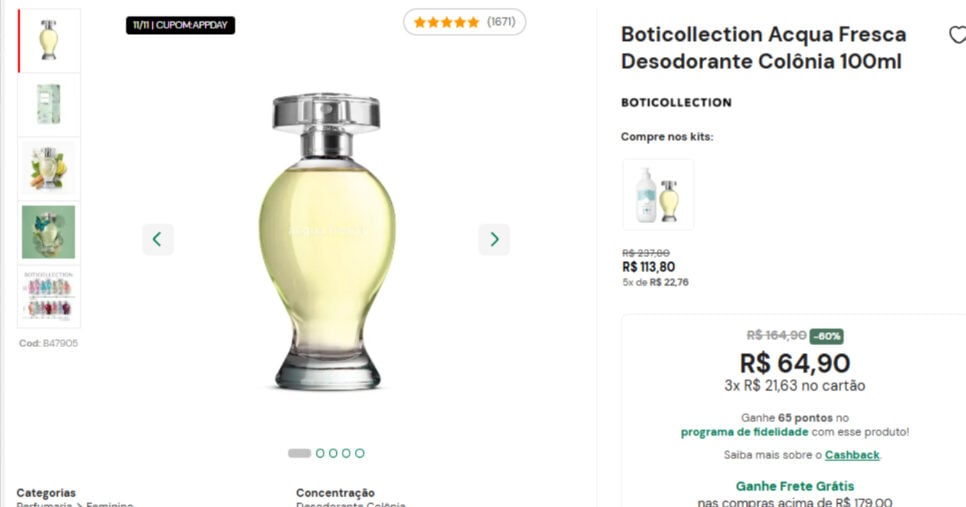Click the BOTICOLLECTION brand link
This screenshot has height=507, width=966.
[x=676, y=102]
